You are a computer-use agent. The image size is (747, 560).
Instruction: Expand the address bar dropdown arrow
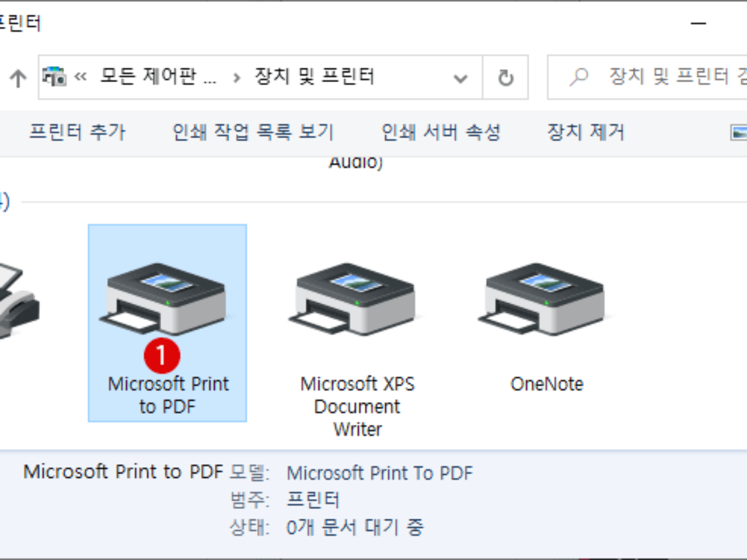point(461,77)
